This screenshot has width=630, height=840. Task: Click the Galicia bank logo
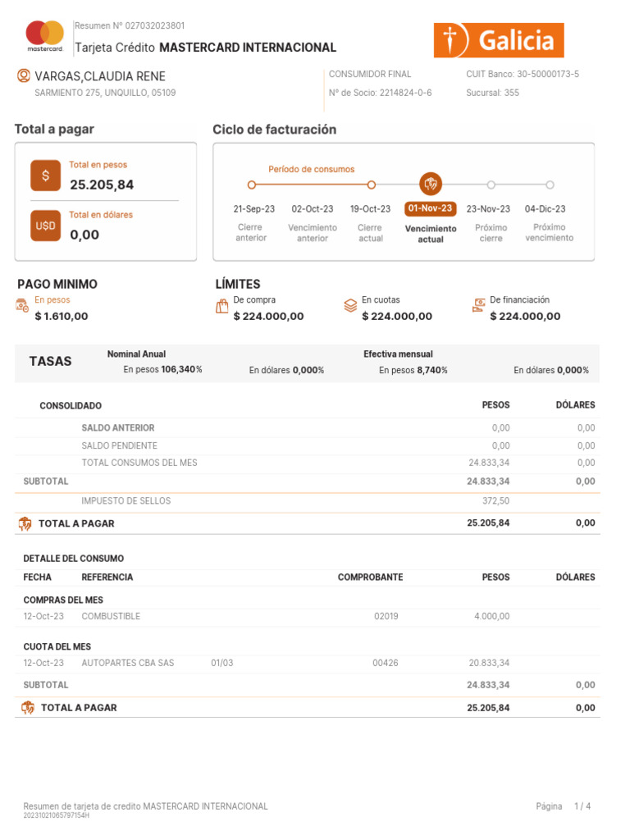click(499, 40)
